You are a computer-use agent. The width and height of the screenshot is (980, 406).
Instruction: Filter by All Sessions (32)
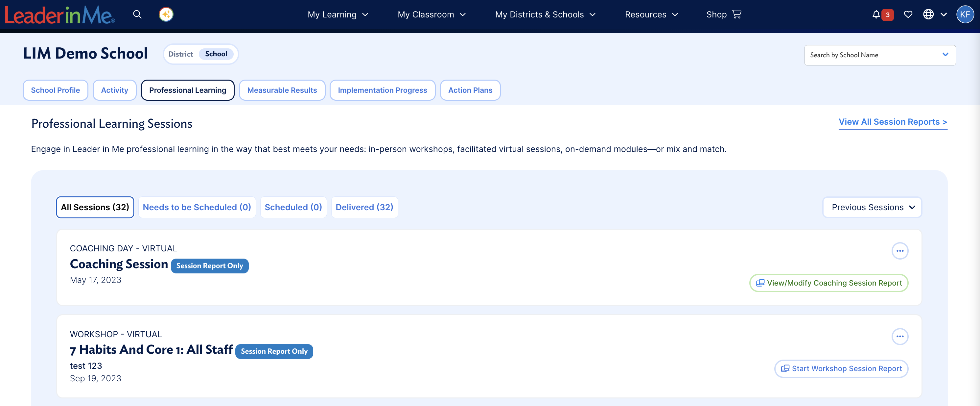95,207
